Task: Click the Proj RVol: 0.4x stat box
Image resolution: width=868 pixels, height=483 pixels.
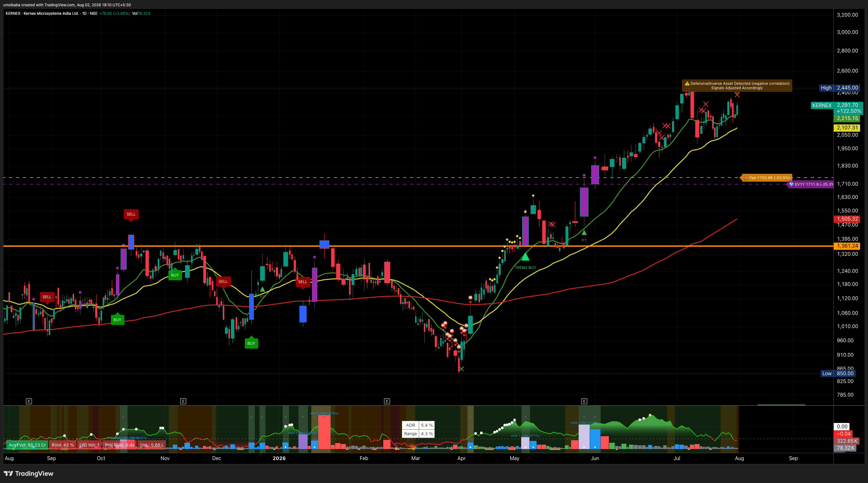Action: click(x=119, y=445)
